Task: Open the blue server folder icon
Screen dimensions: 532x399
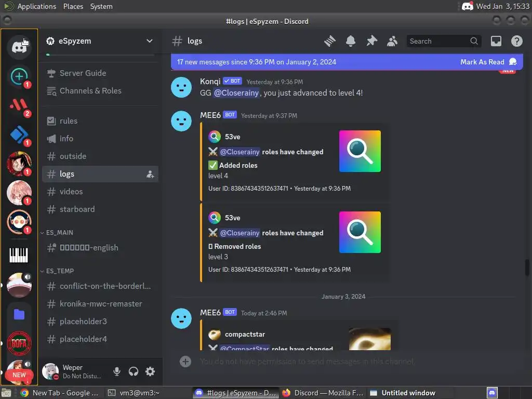Action: click(19, 314)
